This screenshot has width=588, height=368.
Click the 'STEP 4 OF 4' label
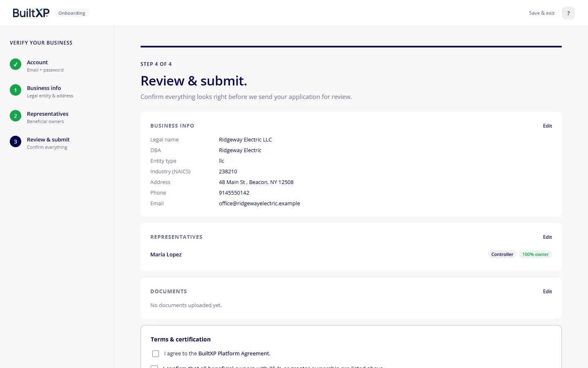[x=156, y=64]
